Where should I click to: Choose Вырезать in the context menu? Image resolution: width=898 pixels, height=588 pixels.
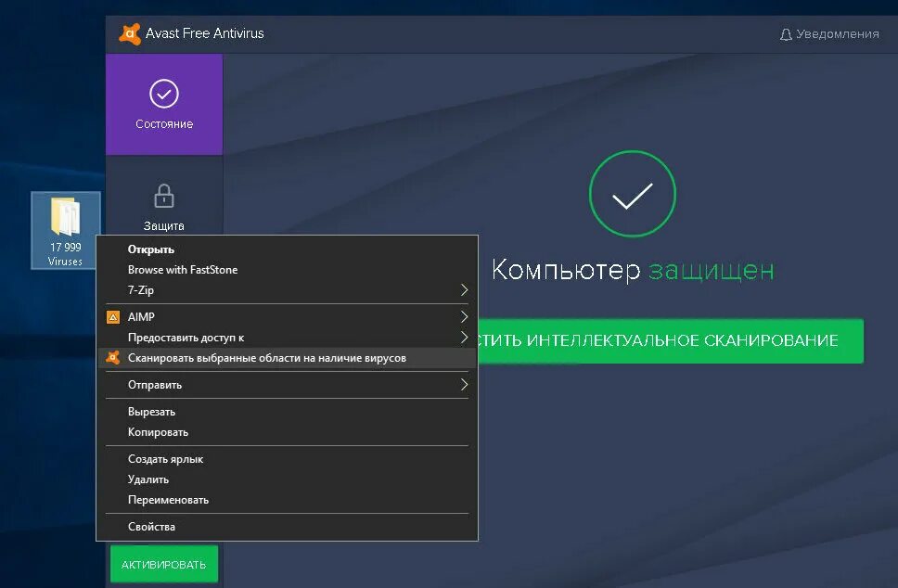coord(287,412)
